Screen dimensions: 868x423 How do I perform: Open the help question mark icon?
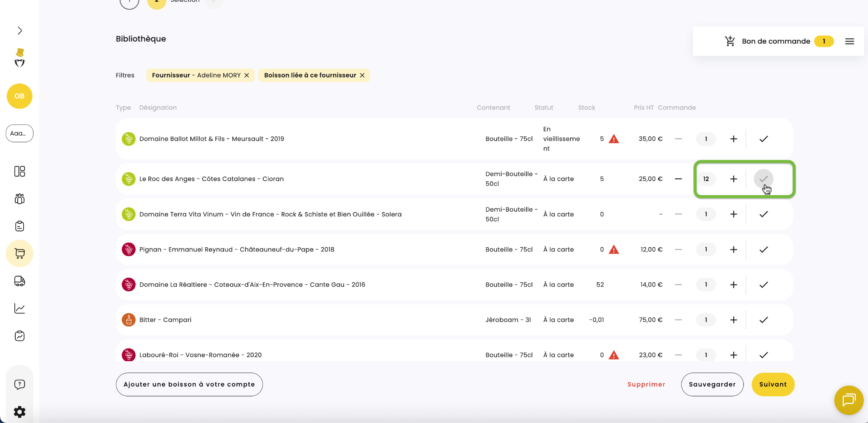(x=19, y=384)
